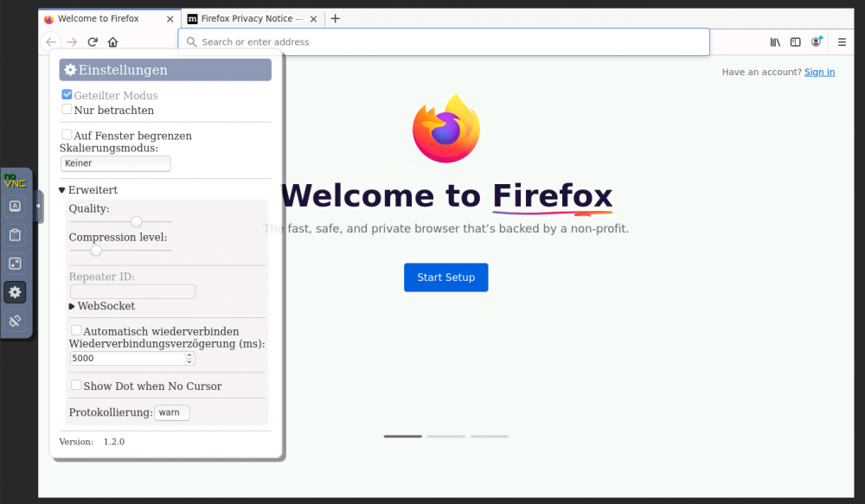Image resolution: width=865 pixels, height=504 pixels.
Task: Open the Protokollierung dropdown showing warn
Action: (171, 412)
